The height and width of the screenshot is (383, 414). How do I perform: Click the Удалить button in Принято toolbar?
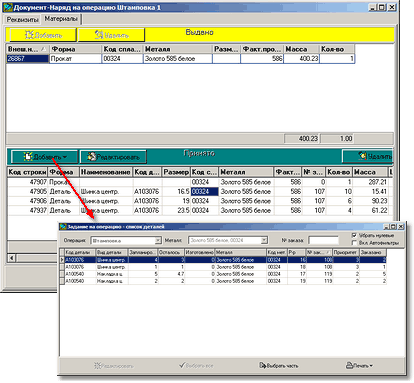pos(368,156)
